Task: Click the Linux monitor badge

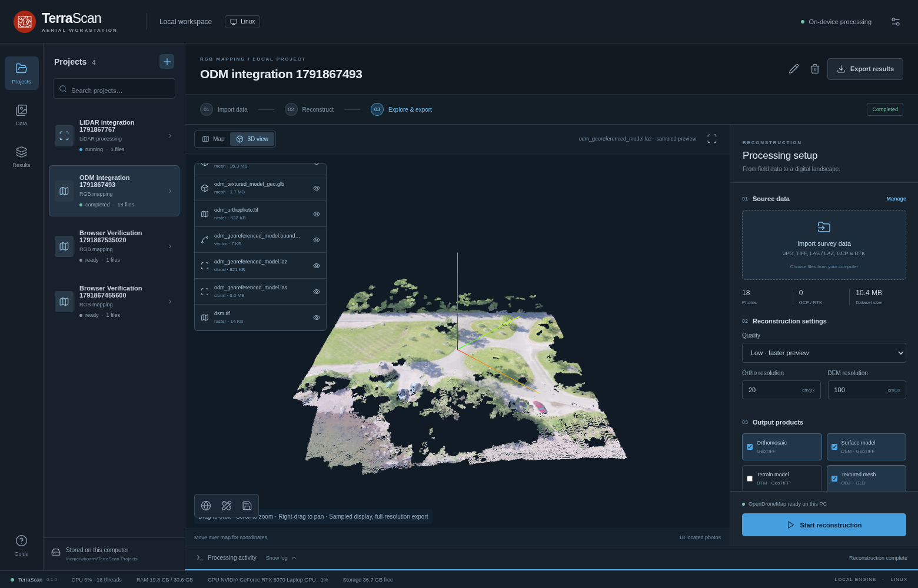Action: [242, 22]
